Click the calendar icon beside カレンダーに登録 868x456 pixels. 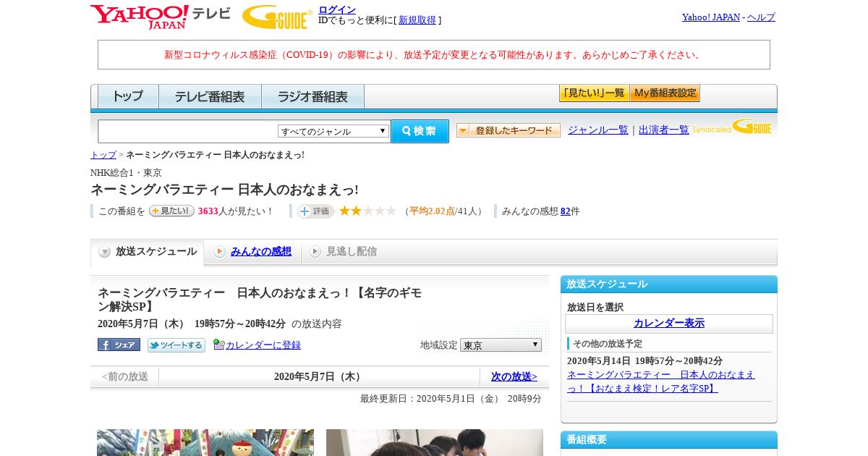(x=218, y=345)
